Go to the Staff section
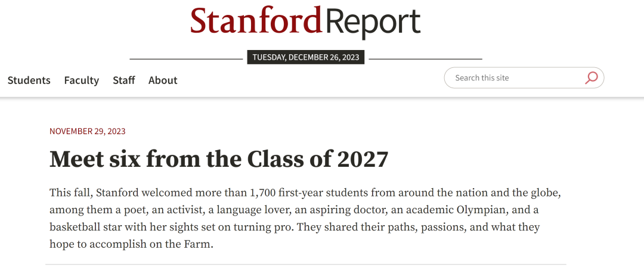The width and height of the screenshot is (644, 268). [123, 80]
